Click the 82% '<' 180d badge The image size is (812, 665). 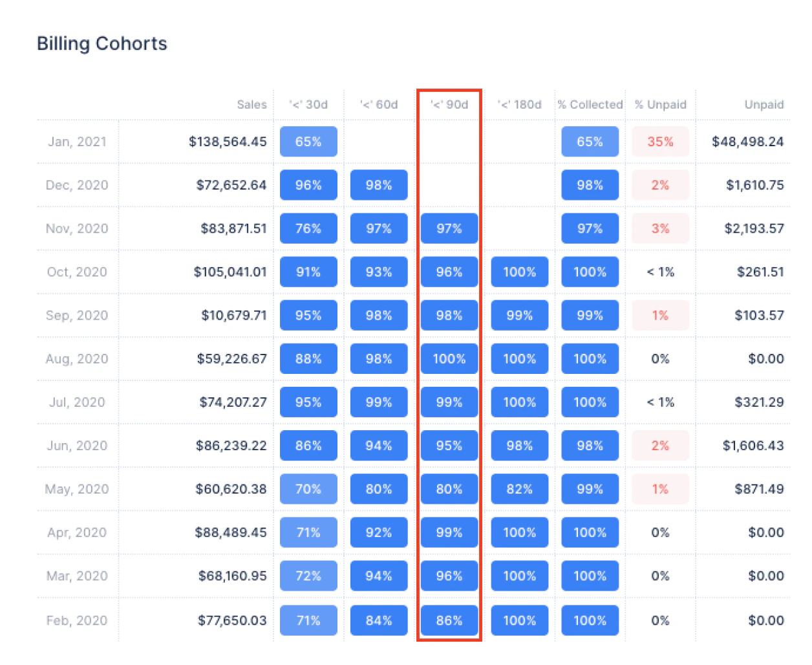tap(520, 489)
